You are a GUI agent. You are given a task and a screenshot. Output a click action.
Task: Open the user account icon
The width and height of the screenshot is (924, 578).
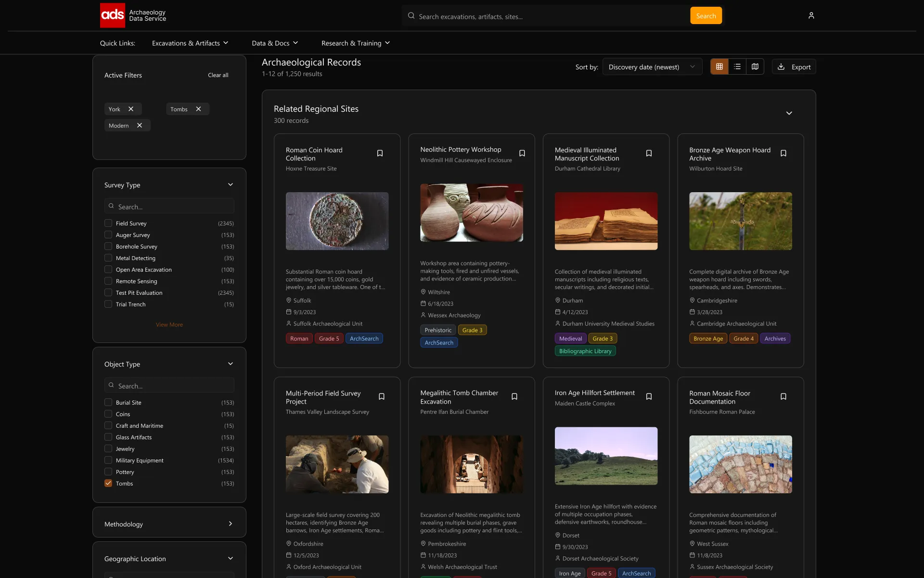click(x=811, y=15)
